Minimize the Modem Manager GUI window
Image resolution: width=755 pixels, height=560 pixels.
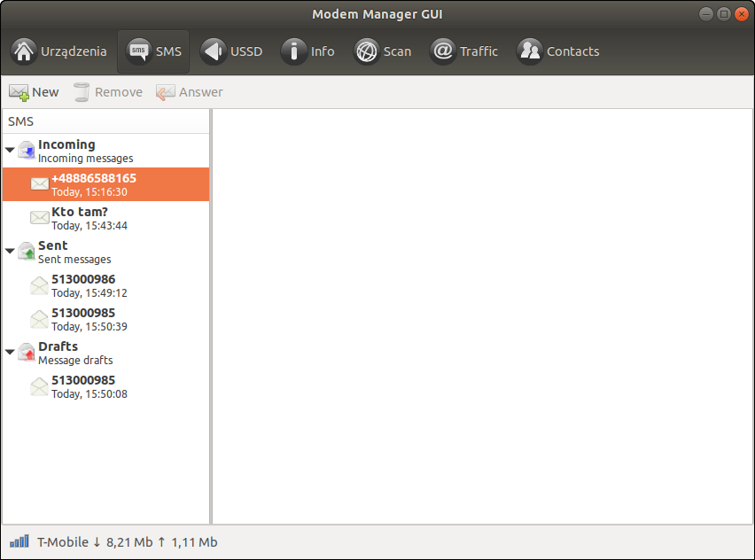point(706,14)
